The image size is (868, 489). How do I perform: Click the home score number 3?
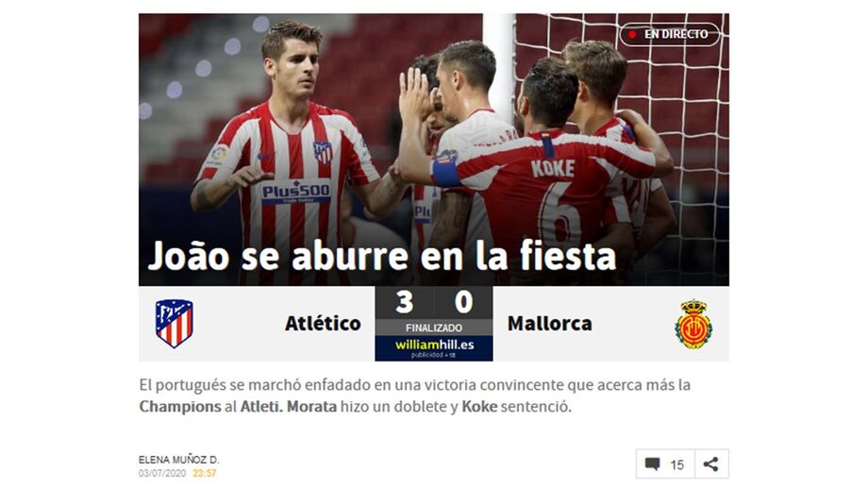pos(404,302)
